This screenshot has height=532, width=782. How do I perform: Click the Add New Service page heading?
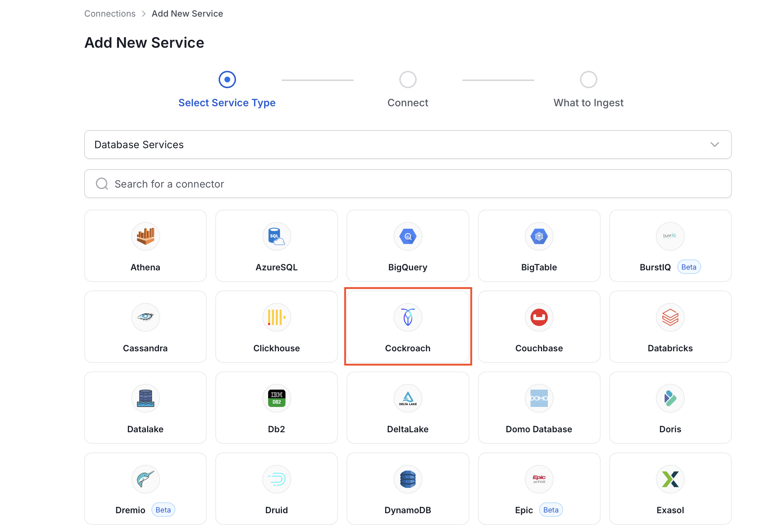pyautogui.click(x=144, y=43)
